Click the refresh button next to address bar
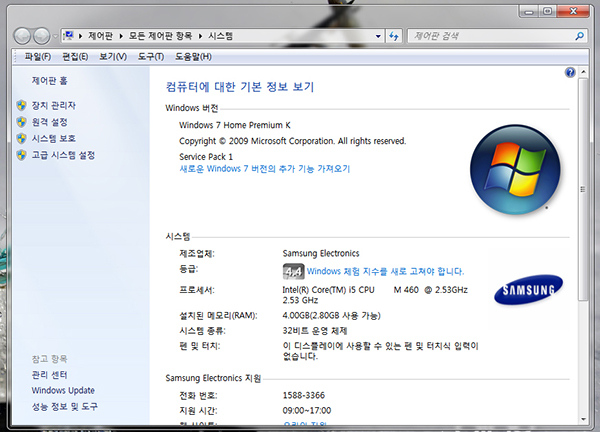The width and height of the screenshot is (600, 432). click(394, 36)
